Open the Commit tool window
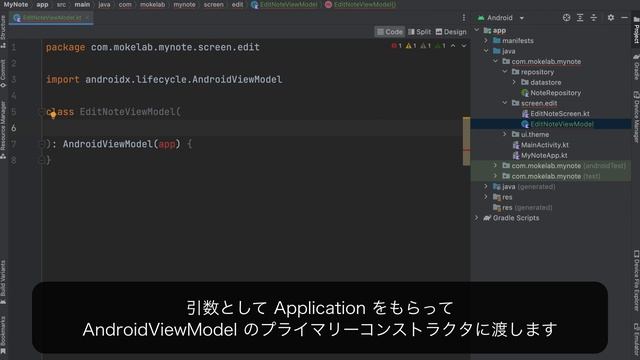 [x=3, y=73]
